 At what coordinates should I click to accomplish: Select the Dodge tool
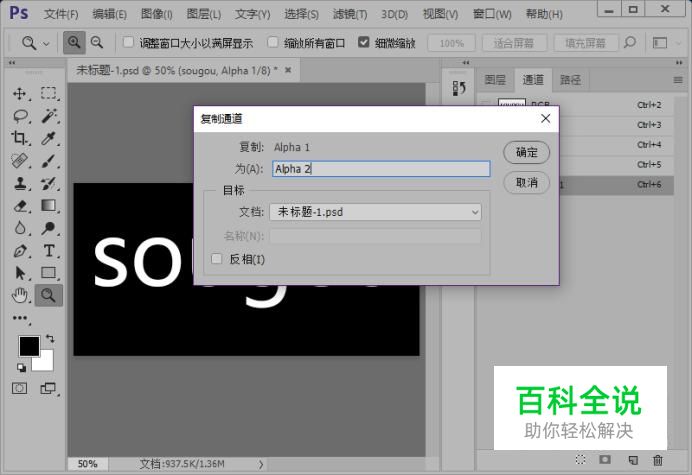[x=48, y=228]
